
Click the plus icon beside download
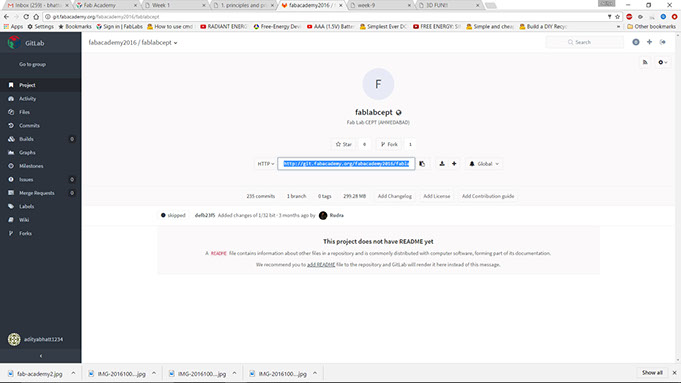(x=454, y=164)
